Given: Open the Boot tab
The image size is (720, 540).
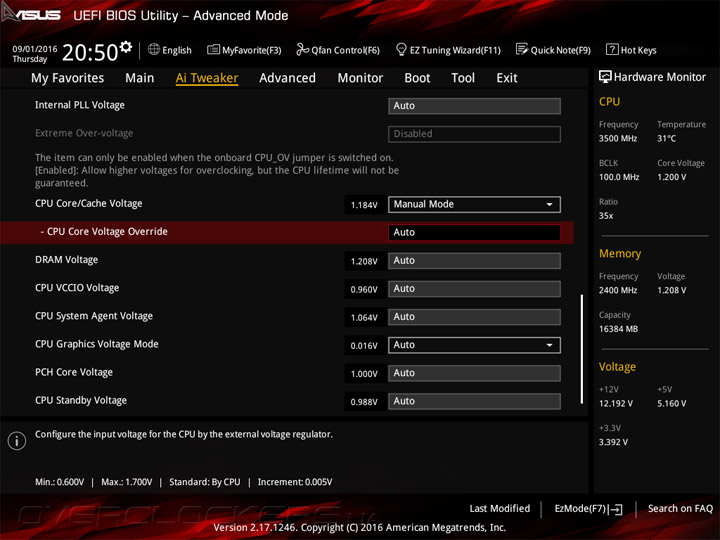Looking at the screenshot, I should 417,78.
